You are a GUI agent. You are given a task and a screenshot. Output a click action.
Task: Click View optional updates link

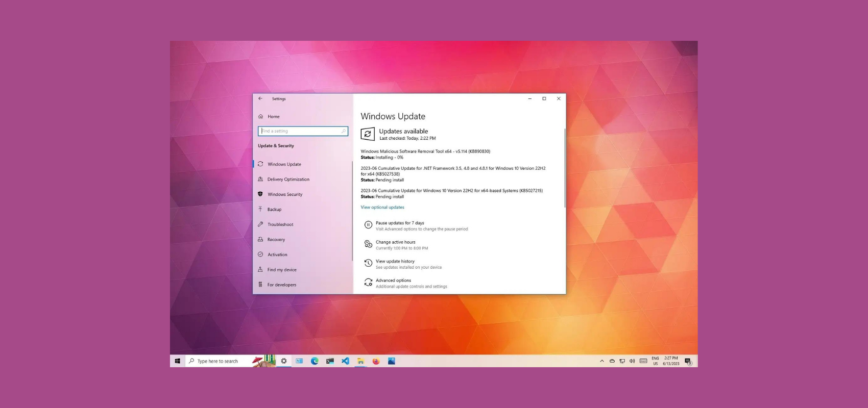382,207
